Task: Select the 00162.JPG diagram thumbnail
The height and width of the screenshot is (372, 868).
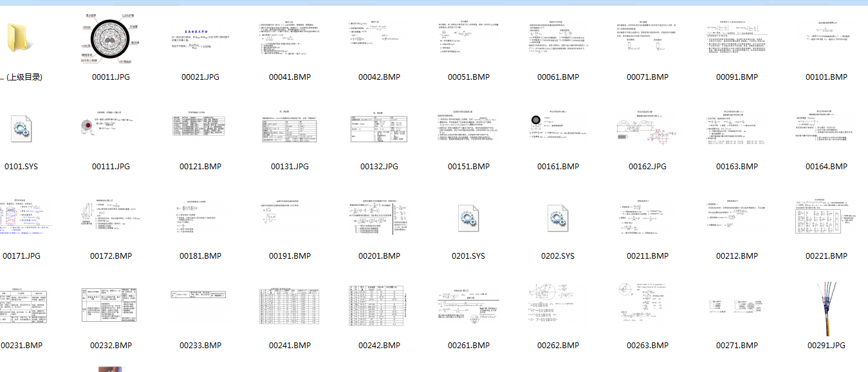Action: (x=647, y=127)
